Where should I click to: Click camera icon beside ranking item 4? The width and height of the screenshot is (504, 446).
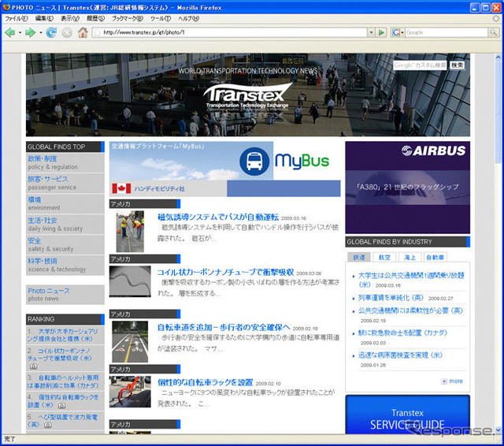(x=61, y=406)
